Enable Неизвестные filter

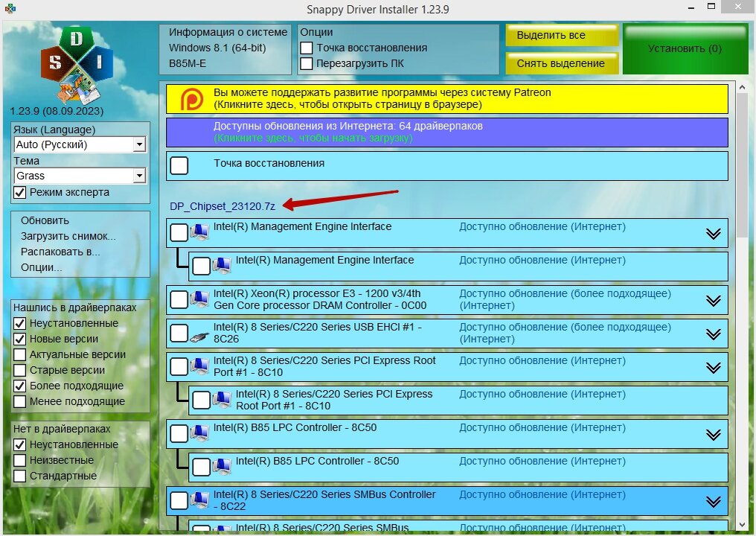20,460
